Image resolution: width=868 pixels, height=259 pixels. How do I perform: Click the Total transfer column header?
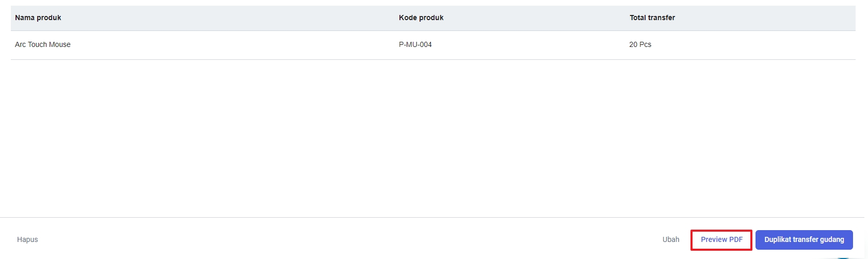(652, 18)
